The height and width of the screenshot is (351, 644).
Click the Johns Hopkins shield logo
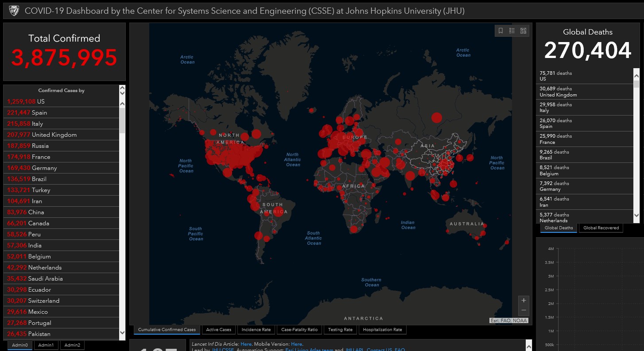14,11
